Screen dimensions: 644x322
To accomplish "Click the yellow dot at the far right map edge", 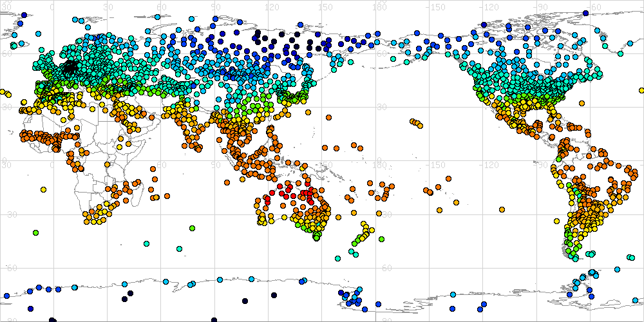I will tap(641, 90).
